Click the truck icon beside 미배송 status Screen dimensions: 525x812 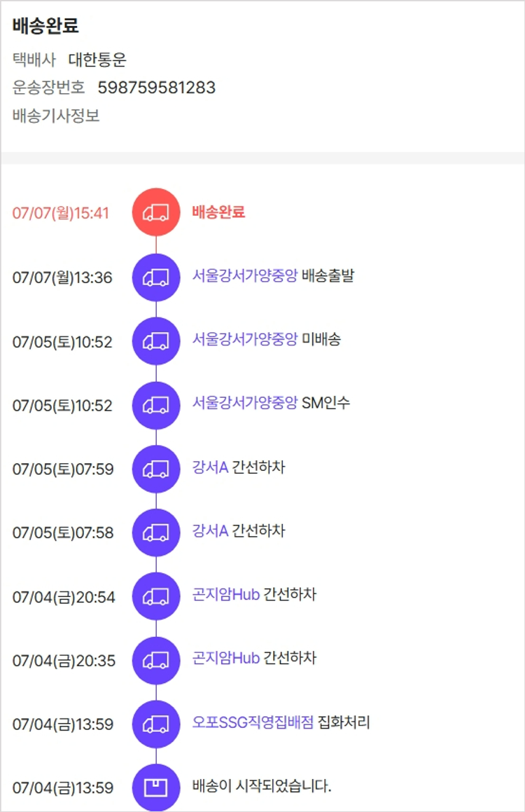coord(156,341)
